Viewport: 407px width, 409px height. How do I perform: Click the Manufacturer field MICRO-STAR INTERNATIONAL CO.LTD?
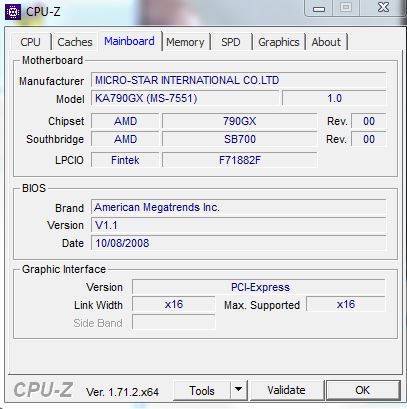point(239,80)
